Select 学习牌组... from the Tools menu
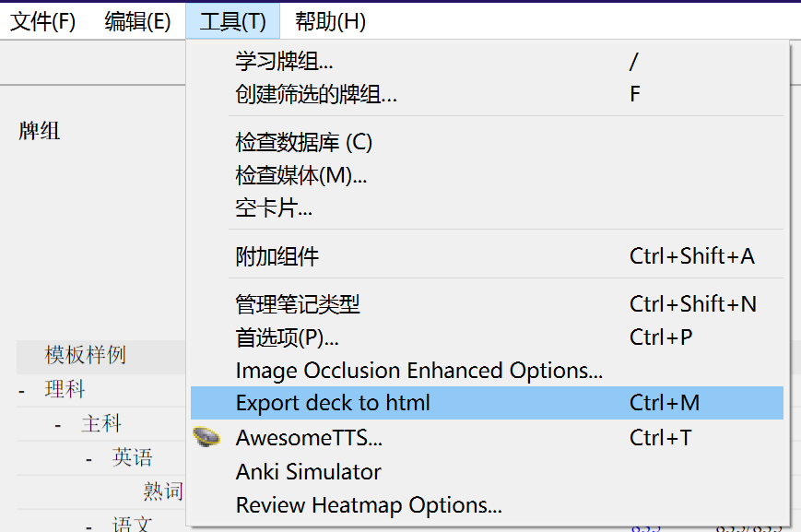801x532 pixels. [x=284, y=62]
